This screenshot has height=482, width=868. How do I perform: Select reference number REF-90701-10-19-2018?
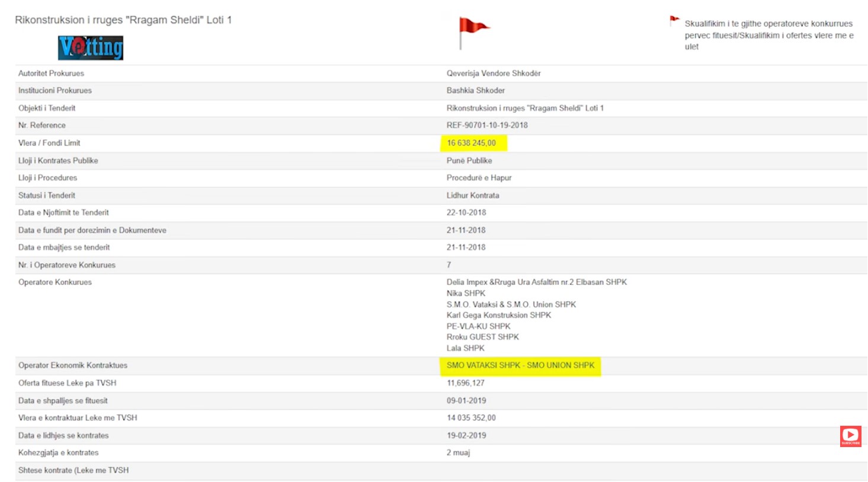487,126
